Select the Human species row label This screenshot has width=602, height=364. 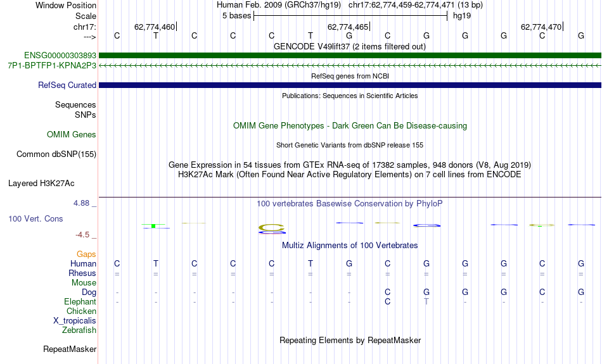(83, 263)
